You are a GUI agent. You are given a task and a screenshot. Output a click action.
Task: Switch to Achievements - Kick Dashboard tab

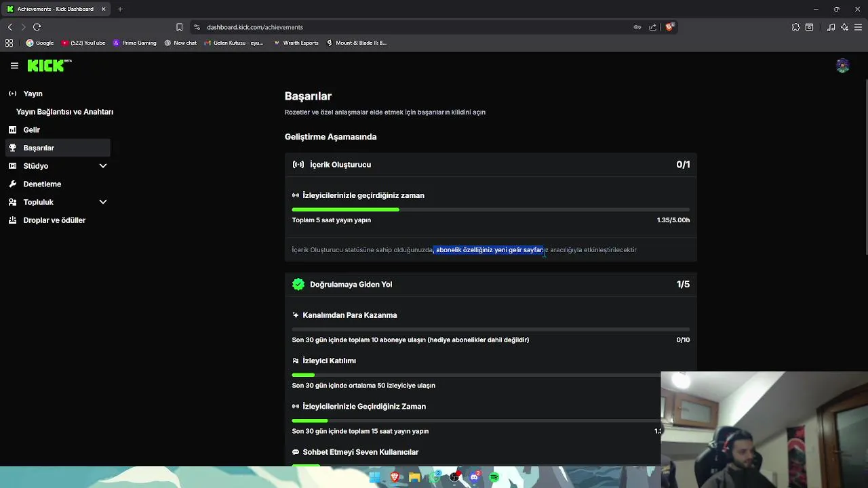(56, 9)
